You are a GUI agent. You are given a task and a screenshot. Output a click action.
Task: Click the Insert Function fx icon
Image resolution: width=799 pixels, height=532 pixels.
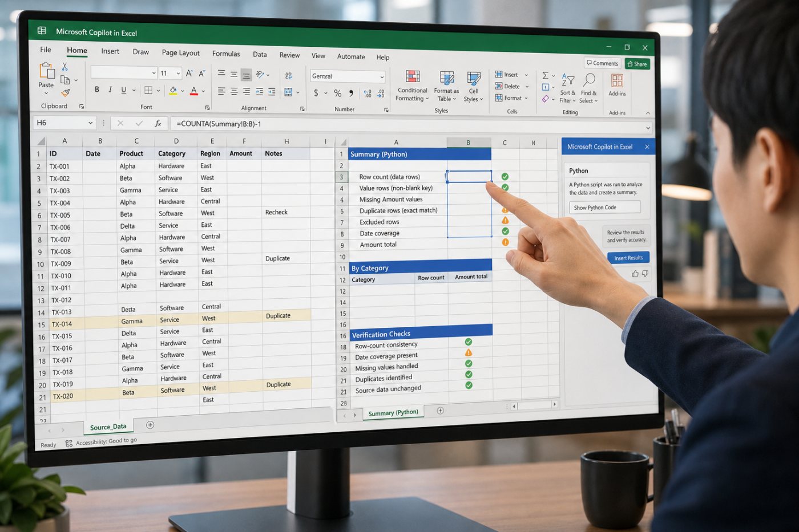[158, 123]
